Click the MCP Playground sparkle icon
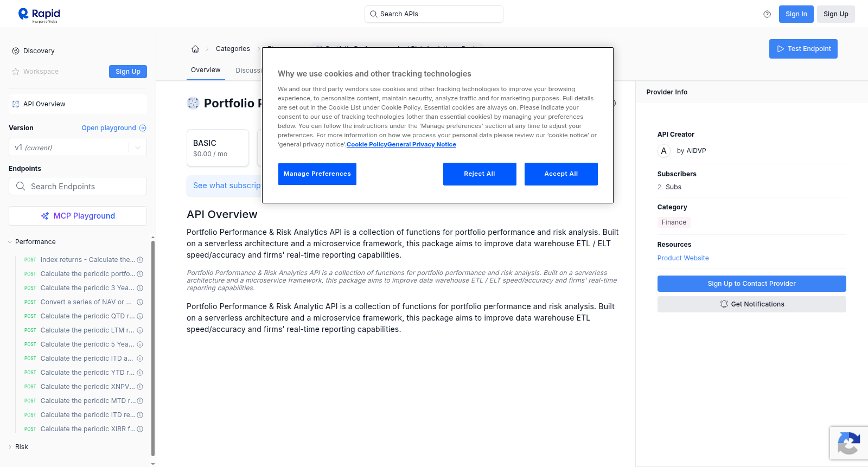Image resolution: width=868 pixels, height=467 pixels. click(x=45, y=216)
